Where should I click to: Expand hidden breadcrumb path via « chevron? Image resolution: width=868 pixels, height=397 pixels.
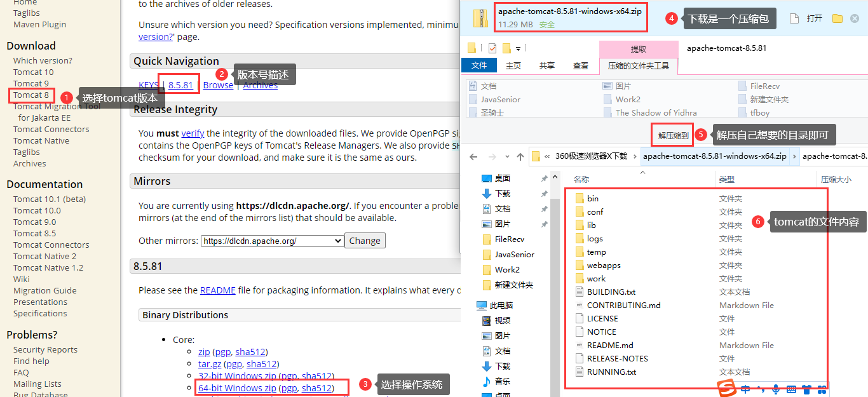point(547,156)
